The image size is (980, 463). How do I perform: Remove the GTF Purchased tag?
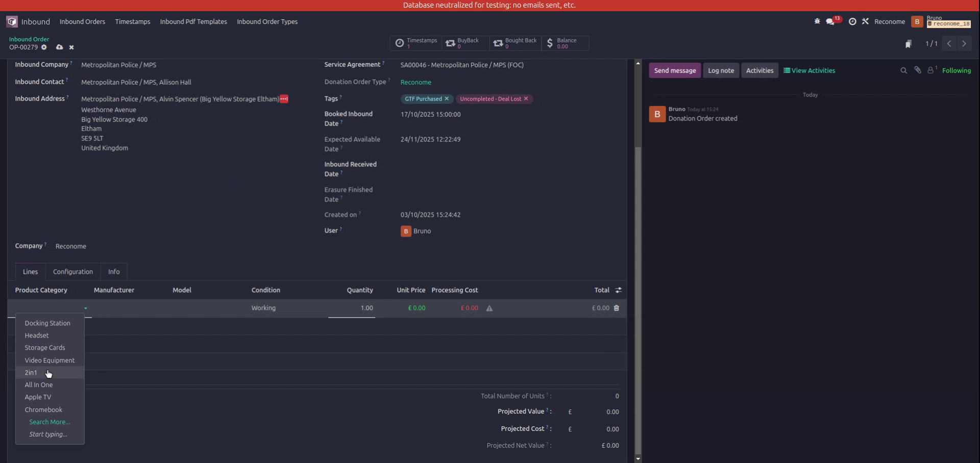[447, 99]
